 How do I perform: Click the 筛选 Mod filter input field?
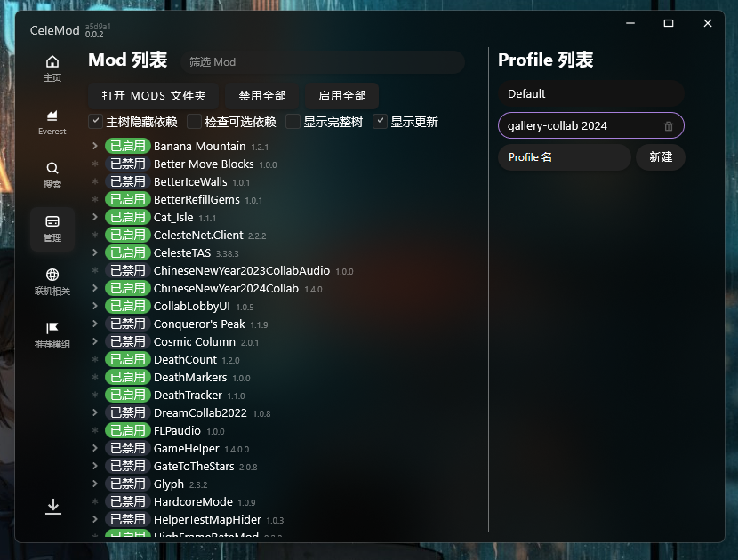click(322, 62)
